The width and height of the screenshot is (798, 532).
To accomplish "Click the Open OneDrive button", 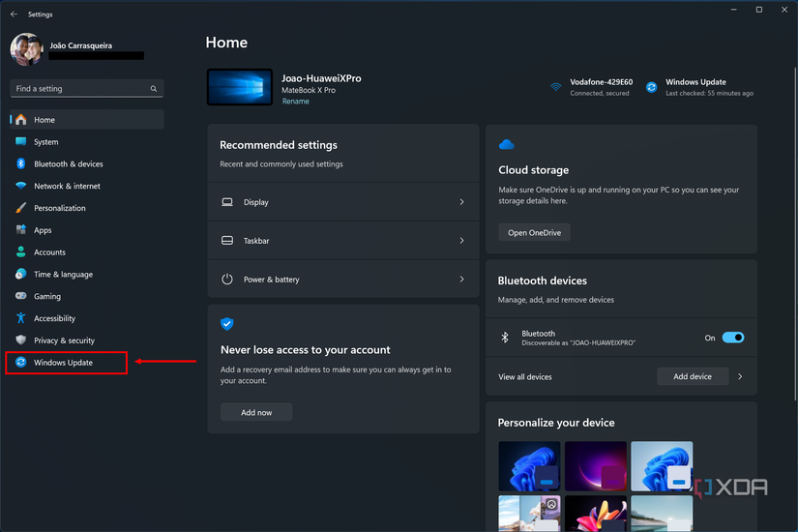I will (534, 233).
